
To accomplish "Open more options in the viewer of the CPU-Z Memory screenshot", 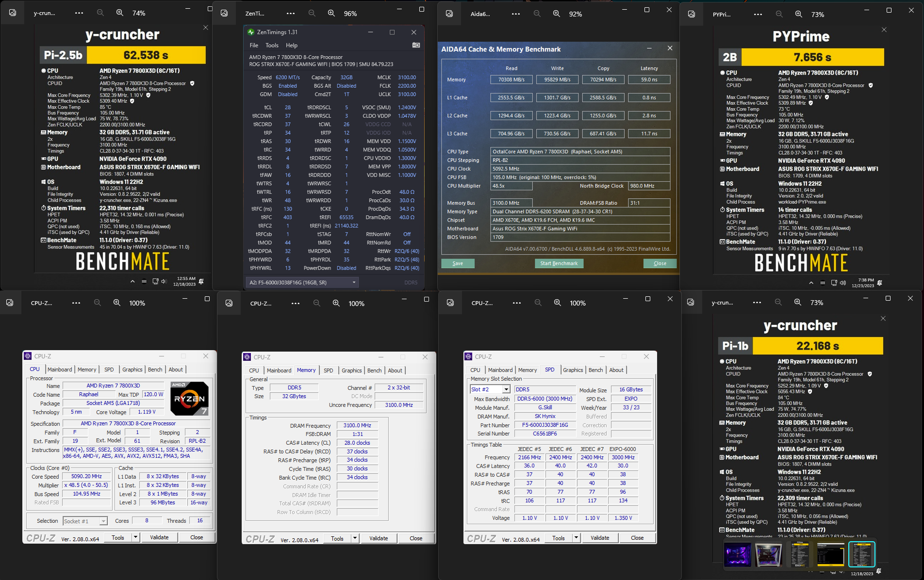I will [x=295, y=303].
